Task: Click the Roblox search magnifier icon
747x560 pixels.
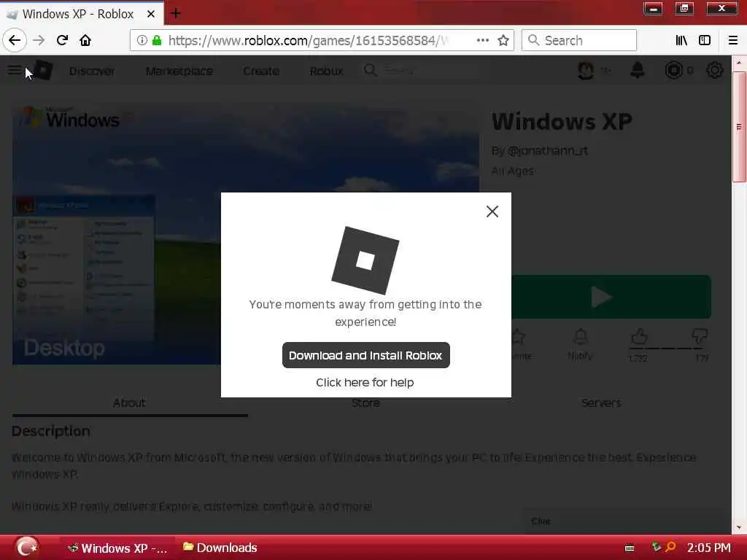Action: [x=370, y=71]
